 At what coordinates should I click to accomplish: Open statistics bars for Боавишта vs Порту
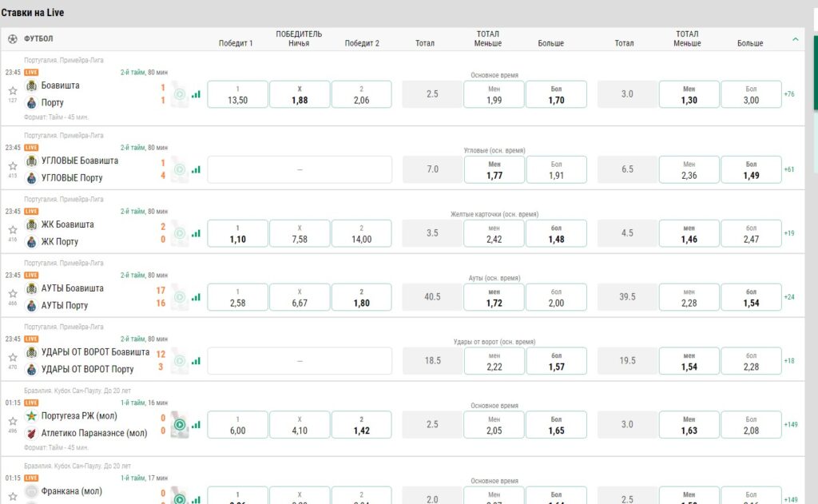point(196,94)
